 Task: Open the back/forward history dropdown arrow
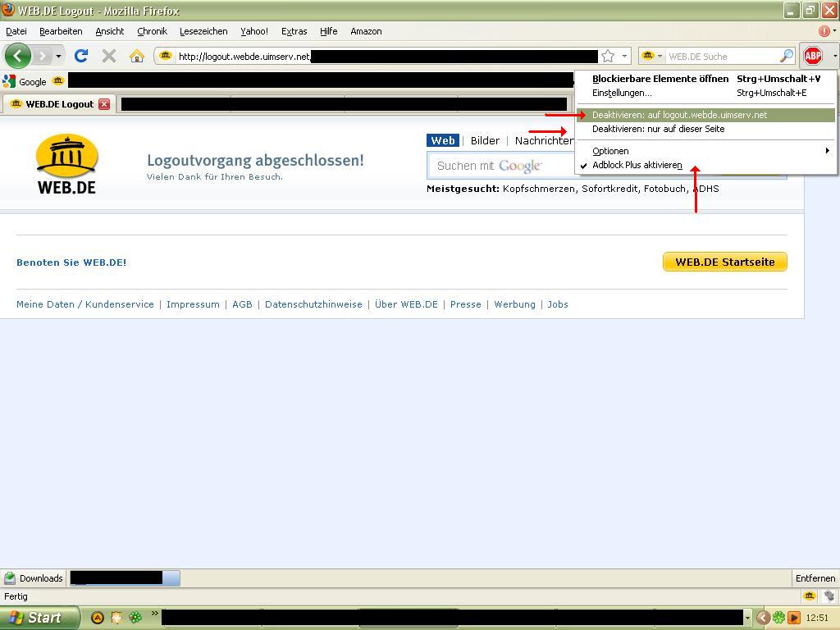point(58,56)
